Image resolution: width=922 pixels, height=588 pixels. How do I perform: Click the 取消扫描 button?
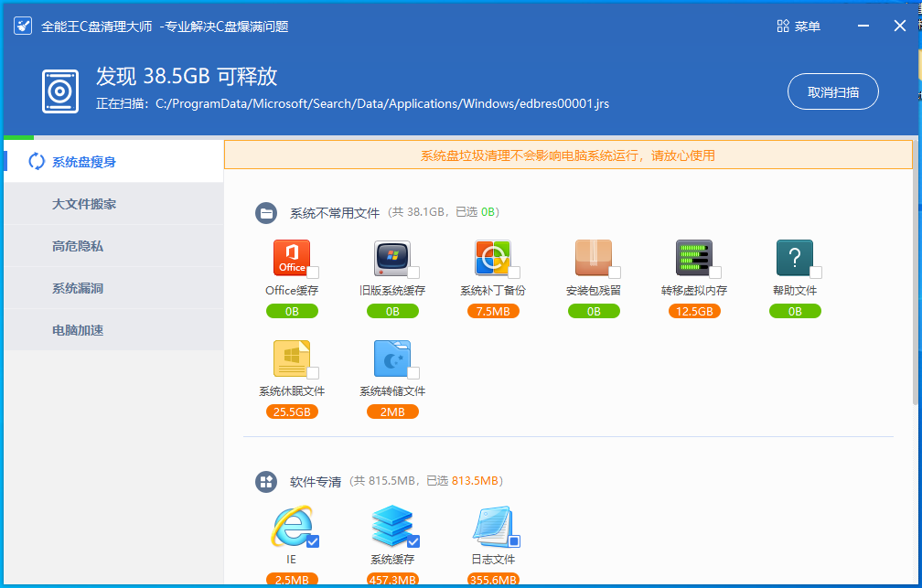coord(832,91)
